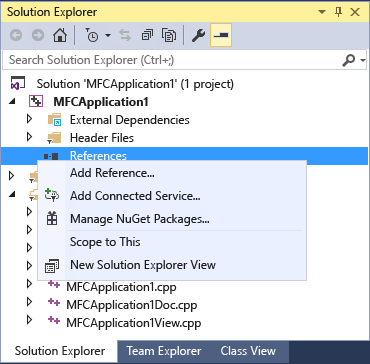Choose Add Reference... from context menu
Image resolution: width=370 pixels, height=364 pixels.
click(x=112, y=173)
